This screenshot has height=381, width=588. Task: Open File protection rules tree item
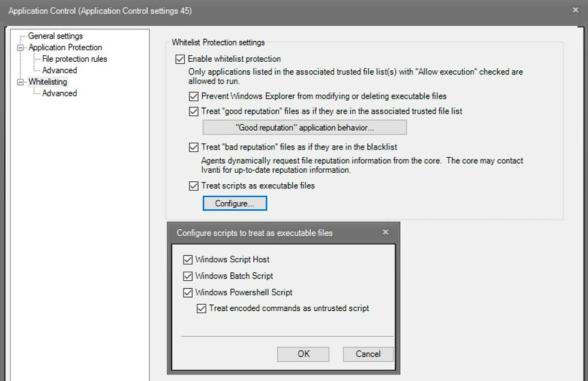pos(74,59)
